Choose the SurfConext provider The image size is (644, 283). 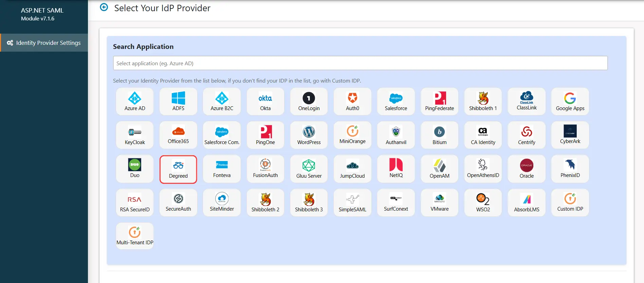[x=396, y=202]
